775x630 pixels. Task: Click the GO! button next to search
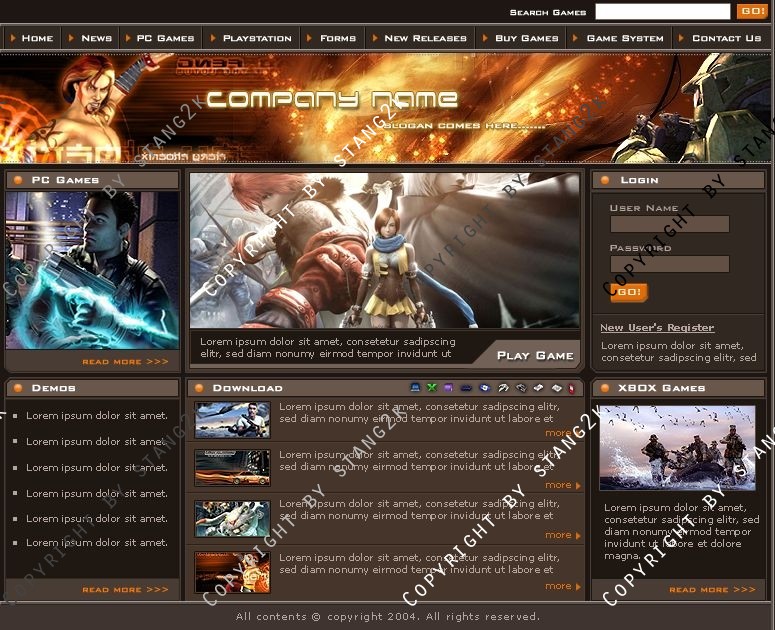click(x=752, y=11)
